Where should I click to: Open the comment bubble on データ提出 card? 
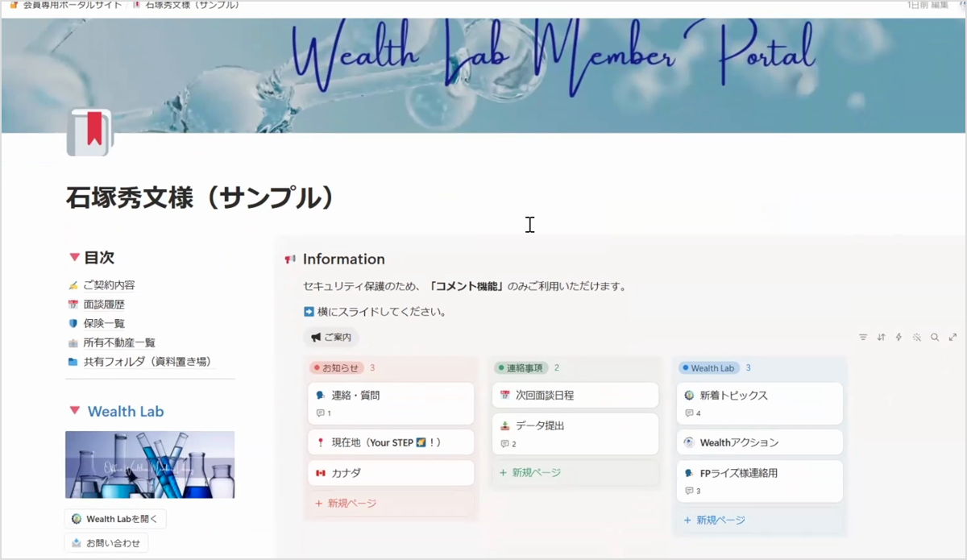tap(508, 444)
